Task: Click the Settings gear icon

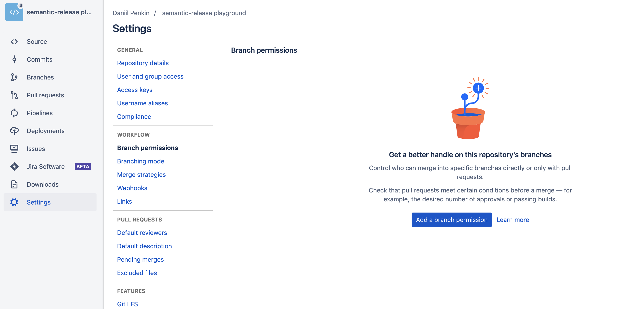Action: (14, 202)
